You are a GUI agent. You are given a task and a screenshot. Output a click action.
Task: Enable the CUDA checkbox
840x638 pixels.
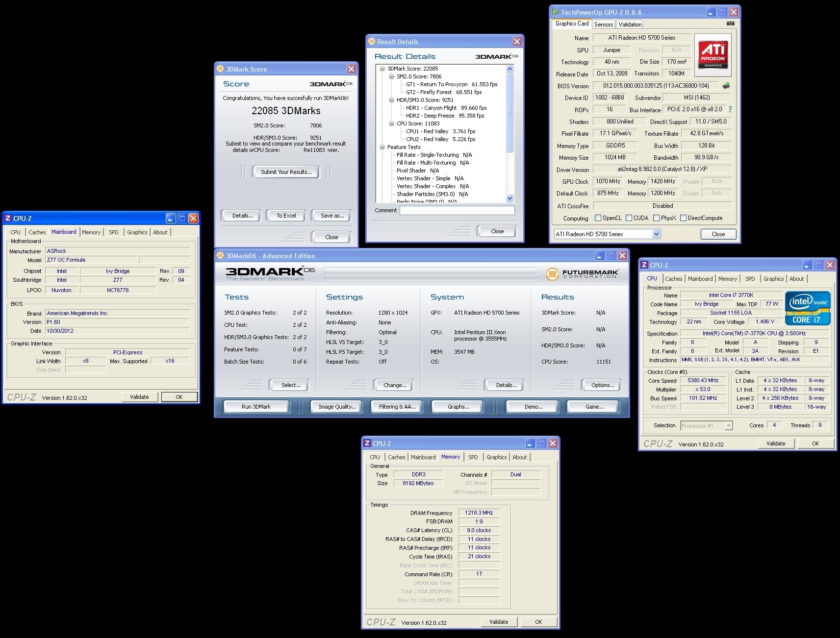tap(628, 218)
